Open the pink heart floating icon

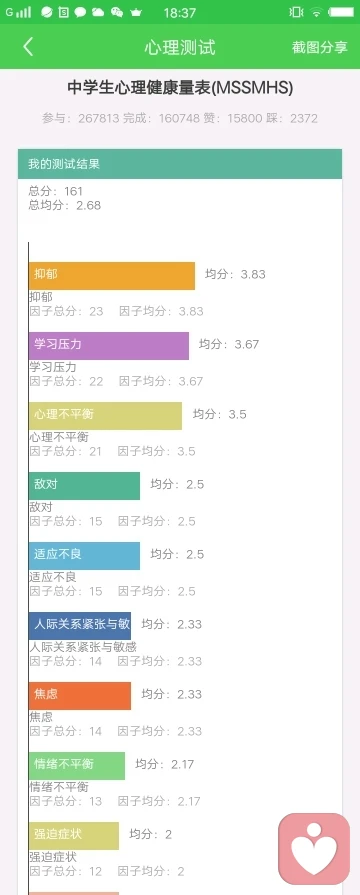pos(314,849)
